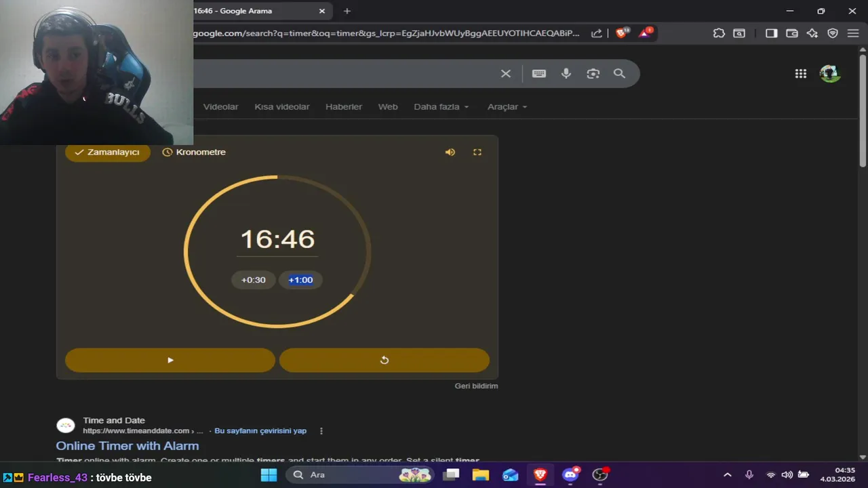Open the Brave Wallet icon
The image size is (868, 488).
pos(791,33)
